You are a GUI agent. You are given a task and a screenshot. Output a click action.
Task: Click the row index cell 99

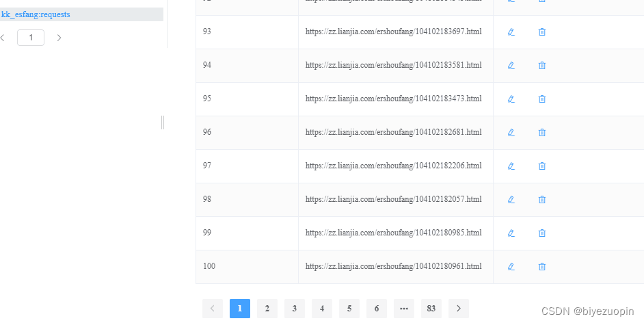(247, 233)
